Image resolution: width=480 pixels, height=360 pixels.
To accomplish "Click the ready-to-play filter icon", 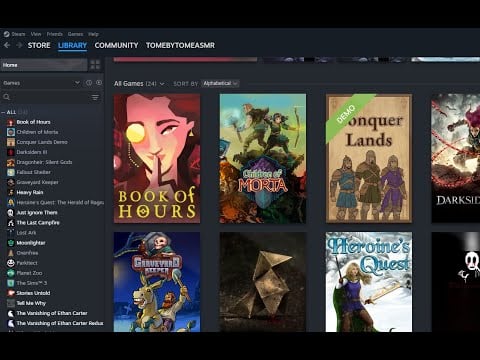I will click(99, 83).
